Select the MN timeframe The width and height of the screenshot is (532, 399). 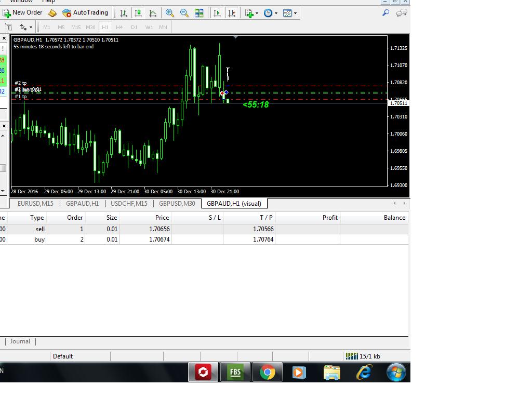pos(163,27)
